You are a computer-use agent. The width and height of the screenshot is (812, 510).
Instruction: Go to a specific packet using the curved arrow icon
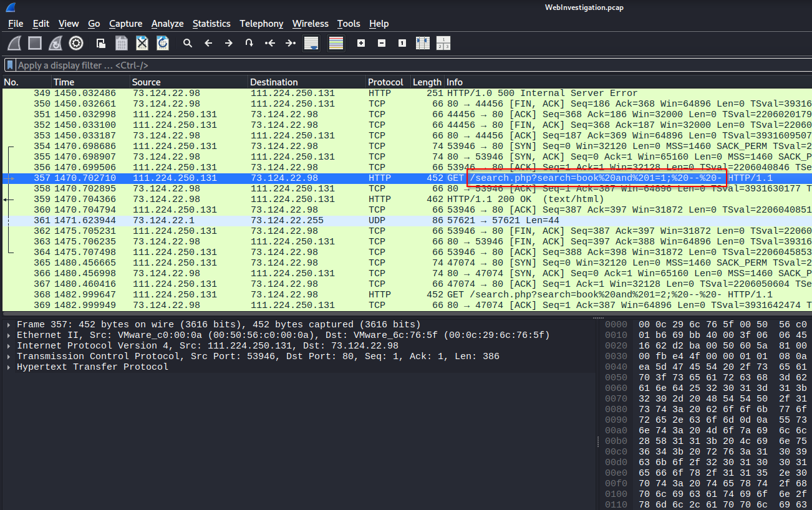(x=249, y=43)
